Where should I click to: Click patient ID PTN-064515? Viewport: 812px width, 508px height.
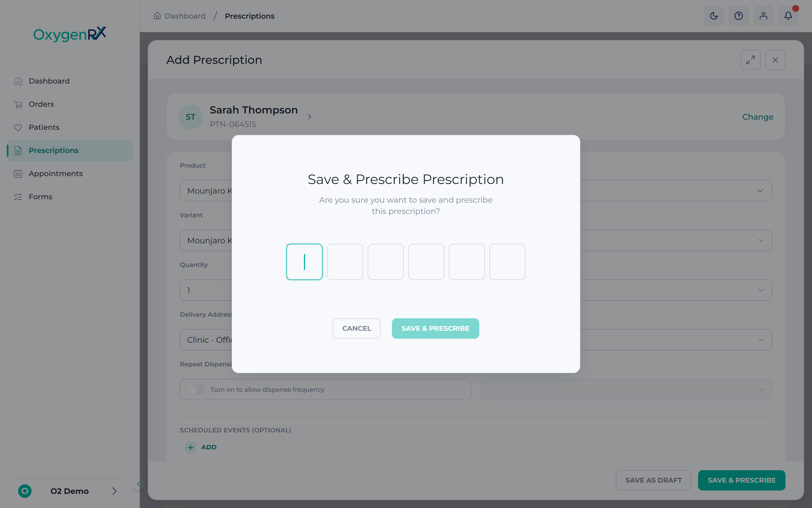pos(233,124)
